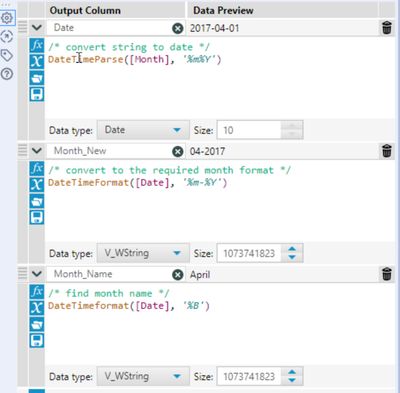Click the comment 'convert string to date'
The height and width of the screenshot is (393, 400).
tap(129, 47)
